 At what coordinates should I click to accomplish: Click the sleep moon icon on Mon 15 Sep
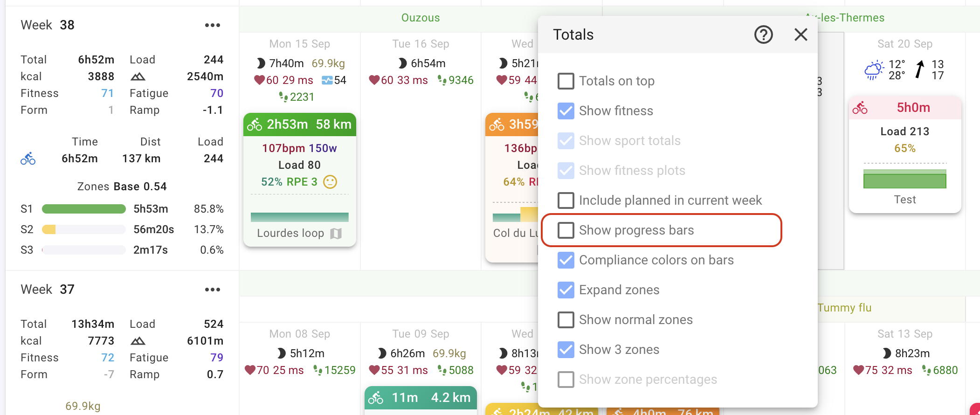(261, 63)
